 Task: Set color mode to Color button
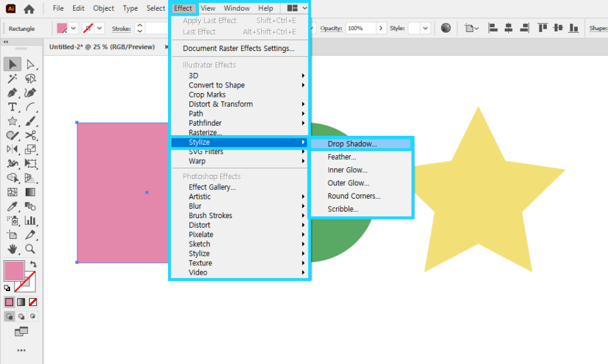coord(9,302)
